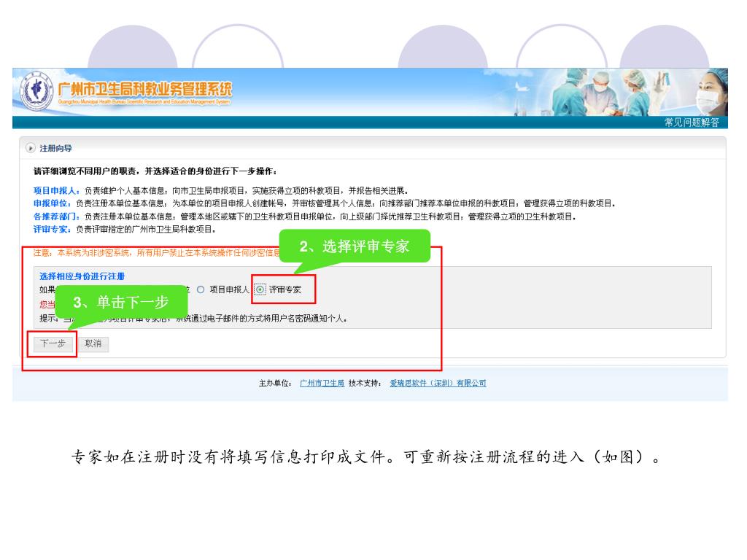Viewport: 747px width, 560px height.
Task: Click the health bureau emblem logo
Action: click(x=36, y=90)
